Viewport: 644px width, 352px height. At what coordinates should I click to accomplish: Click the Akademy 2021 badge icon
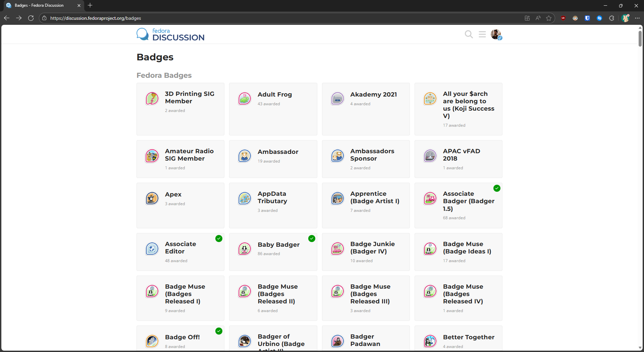[337, 99]
